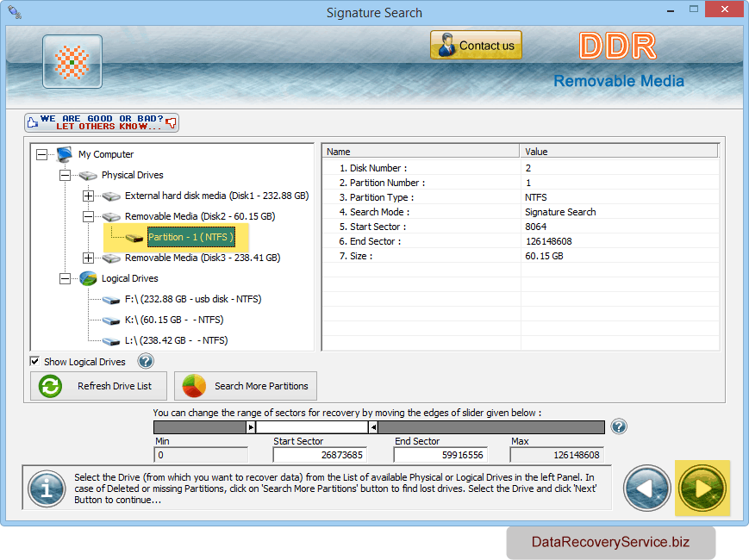Screen dimensions: 749x560
Task: Open the Contact us button
Action: click(x=476, y=45)
